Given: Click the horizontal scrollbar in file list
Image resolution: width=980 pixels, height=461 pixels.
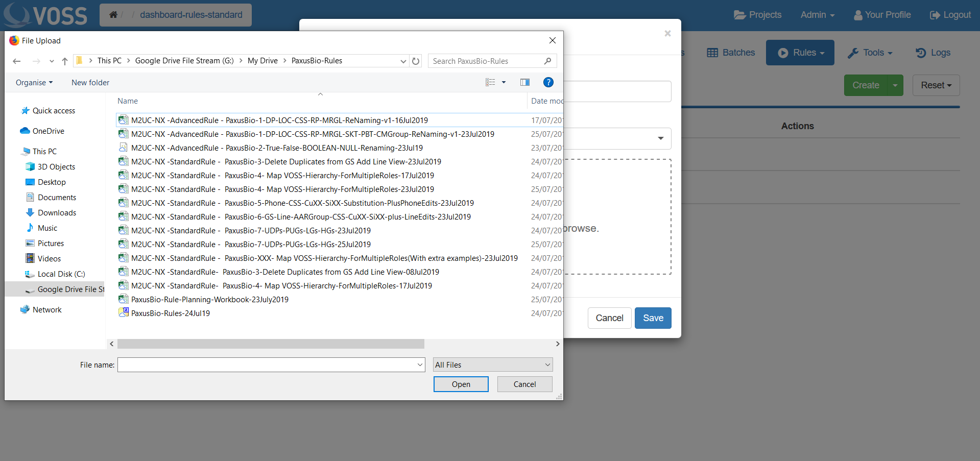Looking at the screenshot, I should pos(271,344).
